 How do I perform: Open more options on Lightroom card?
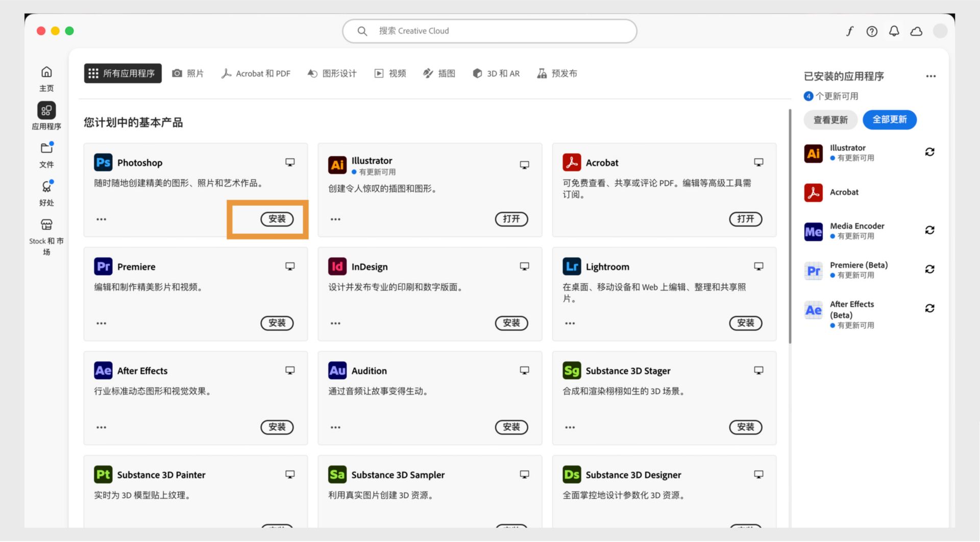pyautogui.click(x=570, y=324)
